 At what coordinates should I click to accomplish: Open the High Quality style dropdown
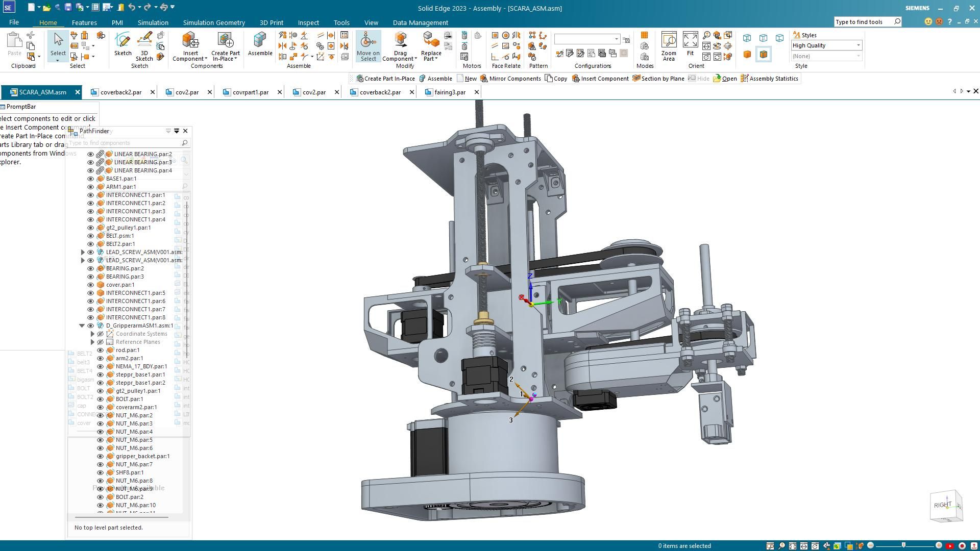tap(858, 45)
